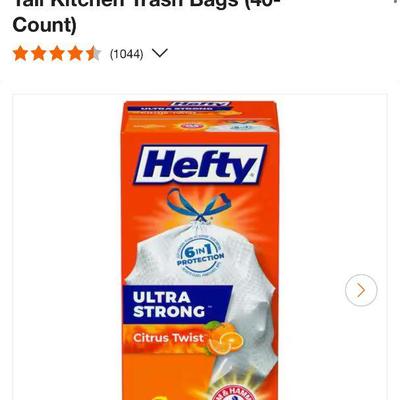Click the sliced orange fruit graphic
This screenshot has height=400, width=400.
tap(225, 338)
